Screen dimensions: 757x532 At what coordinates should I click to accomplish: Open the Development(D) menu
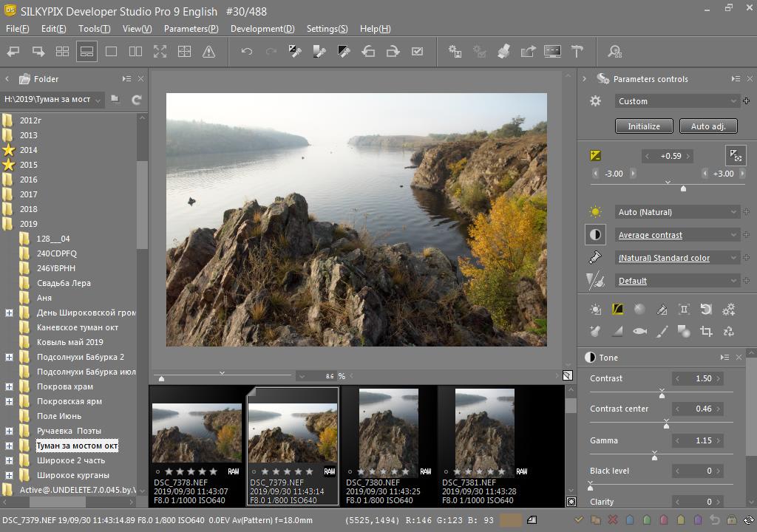(x=262, y=29)
